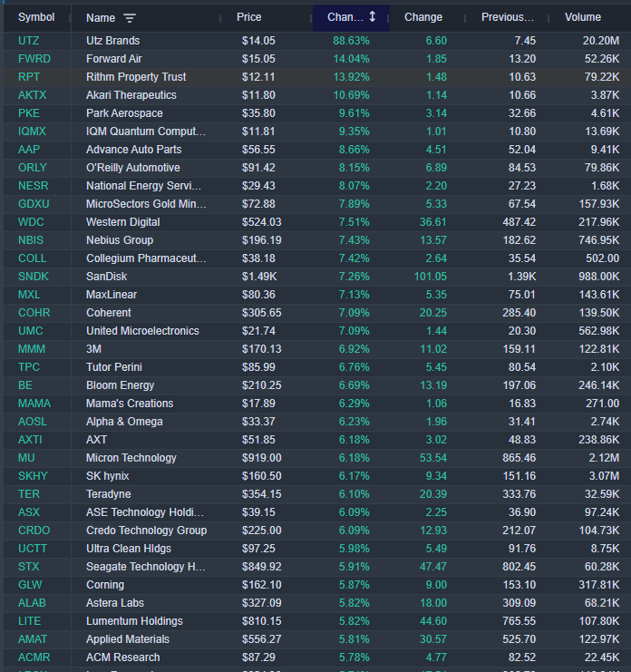Open the ACMR ticker symbol
The height and width of the screenshot is (672, 631).
pos(34,657)
